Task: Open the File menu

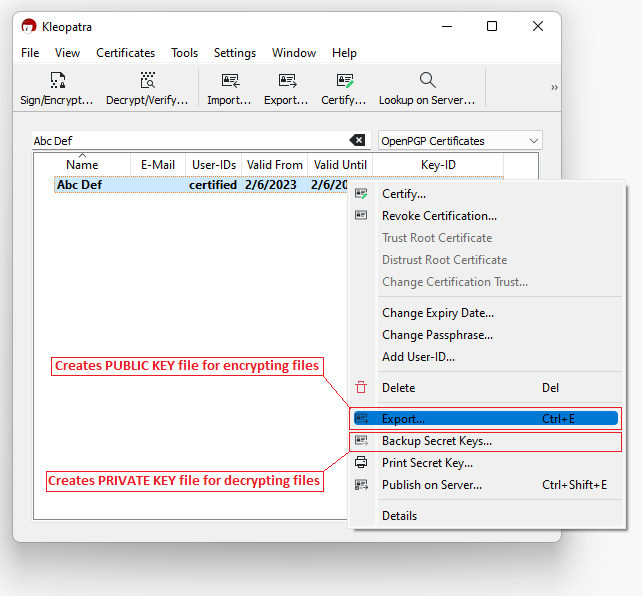Action: [x=30, y=53]
